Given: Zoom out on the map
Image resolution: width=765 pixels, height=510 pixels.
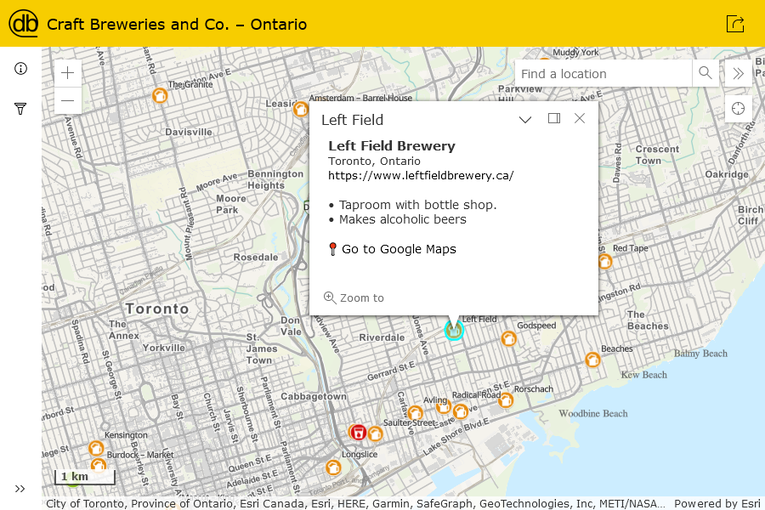Looking at the screenshot, I should [x=67, y=100].
